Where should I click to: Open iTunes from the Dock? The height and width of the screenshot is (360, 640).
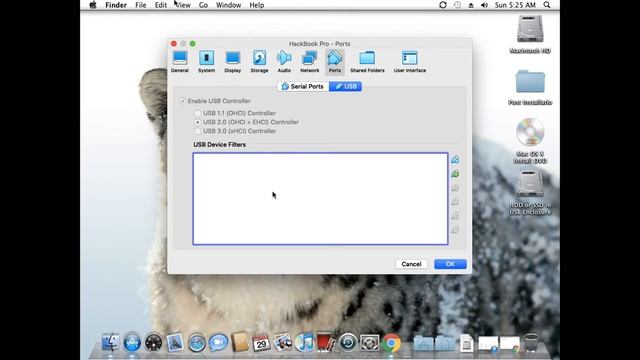pos(304,342)
